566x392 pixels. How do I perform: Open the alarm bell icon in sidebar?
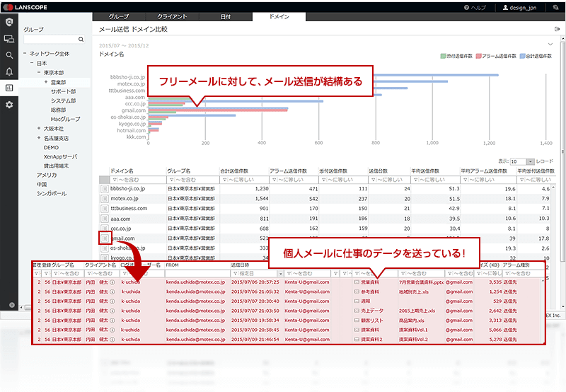9,71
